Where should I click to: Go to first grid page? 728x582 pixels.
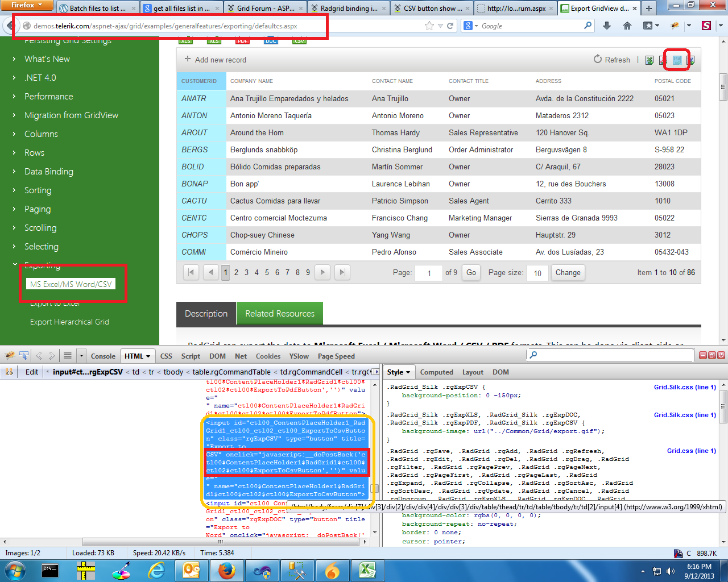tap(191, 273)
